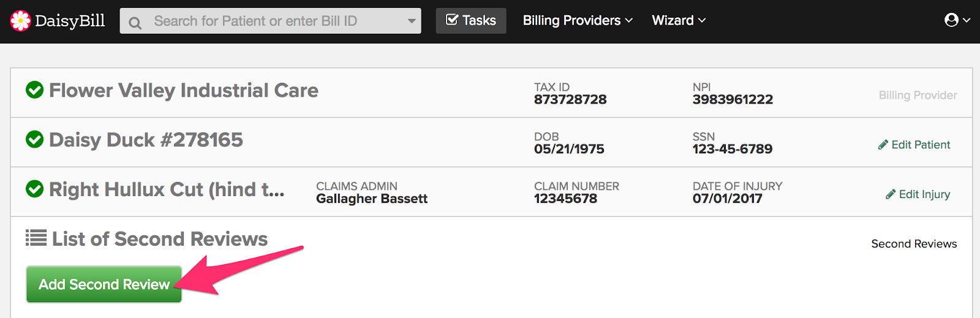Screen dimensions: 980x318
Task: Expand the search bar dropdown arrow
Action: (412, 21)
